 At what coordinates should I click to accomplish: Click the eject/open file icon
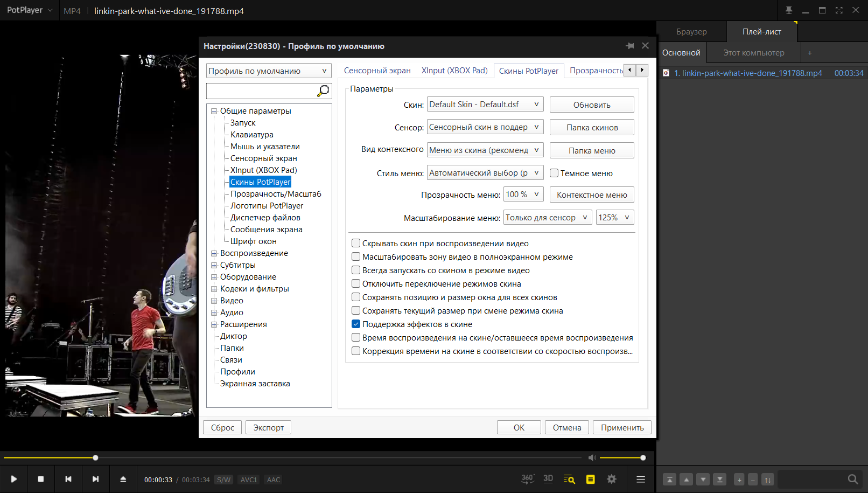pyautogui.click(x=123, y=479)
